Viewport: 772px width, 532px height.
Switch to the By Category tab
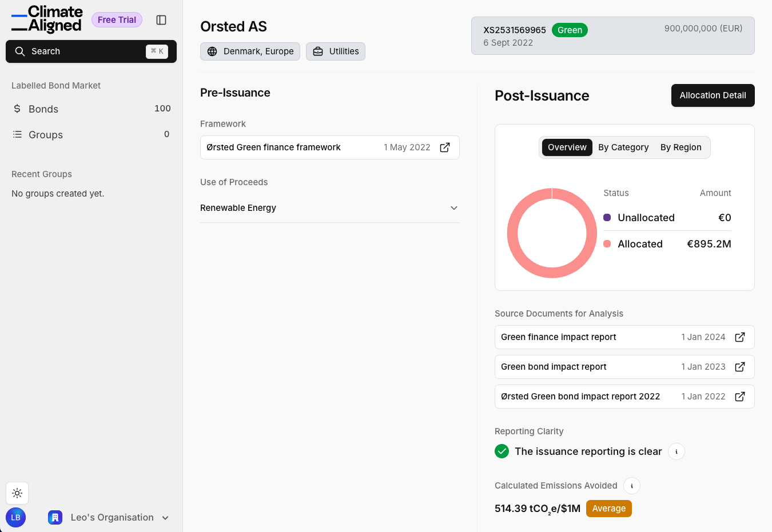[623, 147]
